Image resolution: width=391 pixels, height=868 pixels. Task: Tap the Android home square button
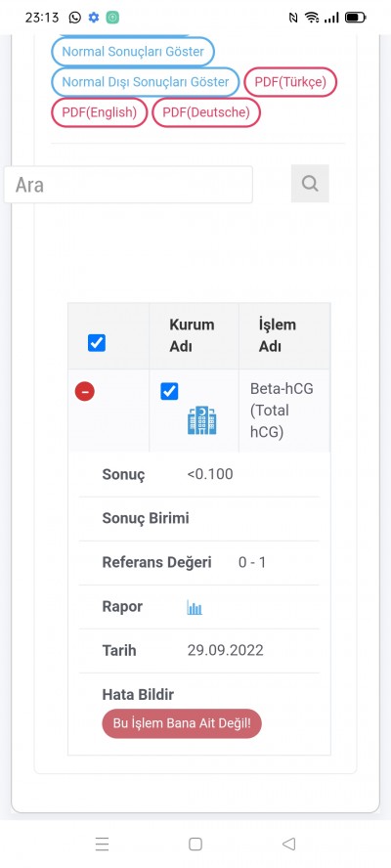[195, 844]
